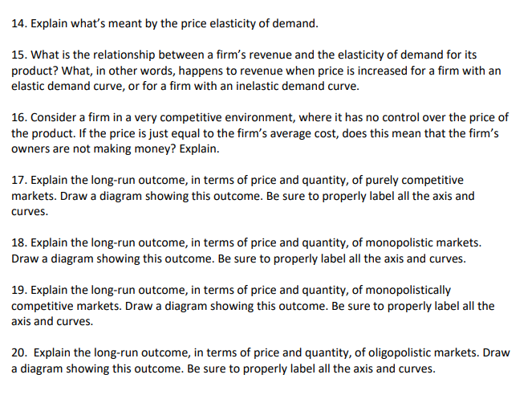
Task: Click the number 16 at question start
Action: 18,117
